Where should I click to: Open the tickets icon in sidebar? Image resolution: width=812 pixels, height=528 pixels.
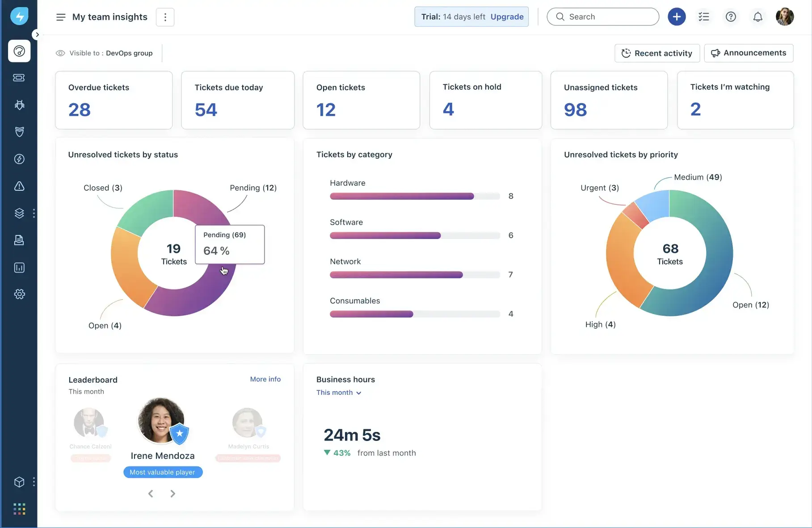point(19,78)
